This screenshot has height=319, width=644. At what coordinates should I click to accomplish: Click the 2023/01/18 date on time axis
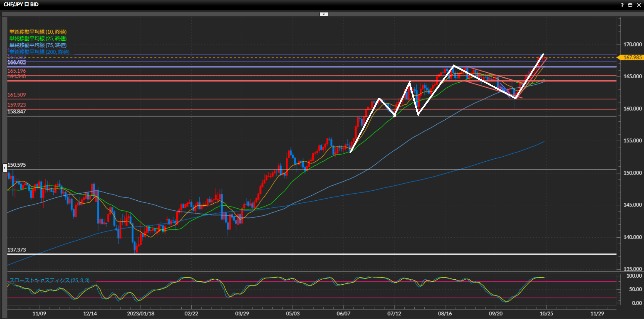(140, 314)
